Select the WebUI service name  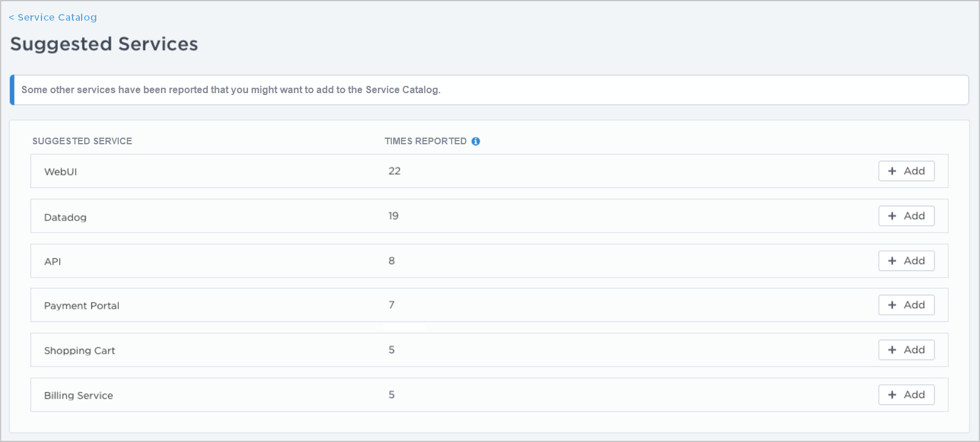60,172
